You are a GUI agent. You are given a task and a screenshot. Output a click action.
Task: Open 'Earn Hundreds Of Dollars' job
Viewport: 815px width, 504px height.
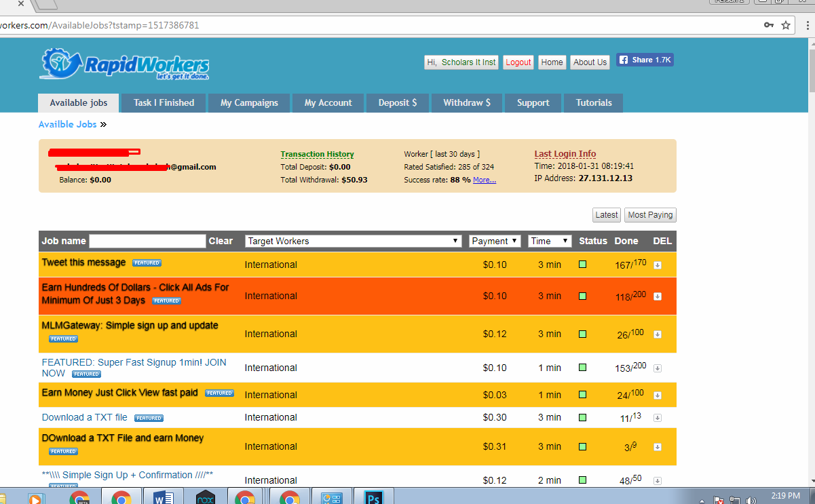(x=135, y=294)
